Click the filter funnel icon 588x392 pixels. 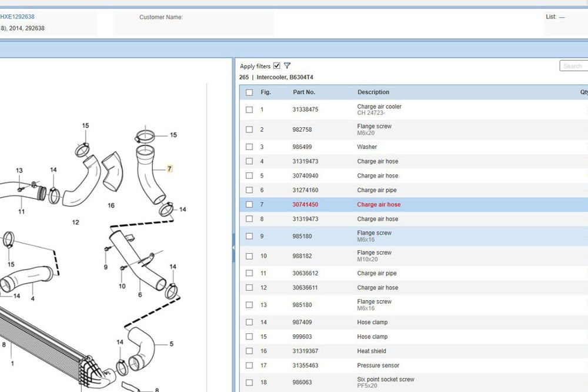(x=288, y=66)
